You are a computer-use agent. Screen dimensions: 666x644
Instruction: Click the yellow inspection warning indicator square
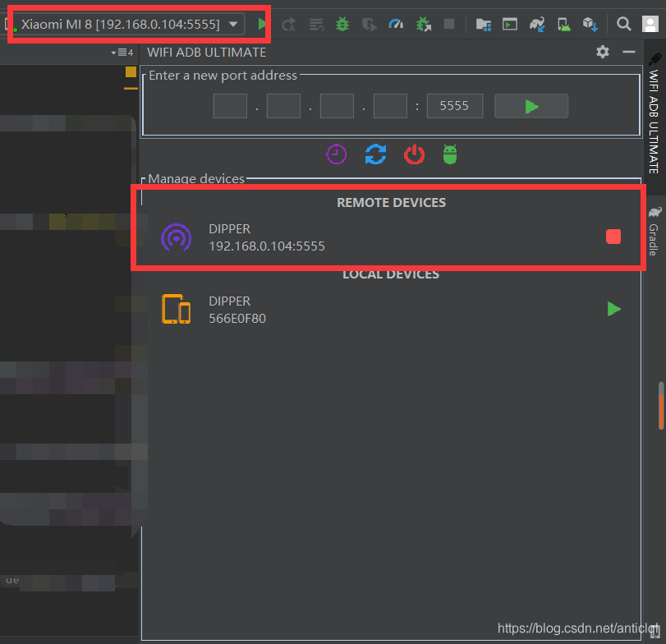click(131, 72)
